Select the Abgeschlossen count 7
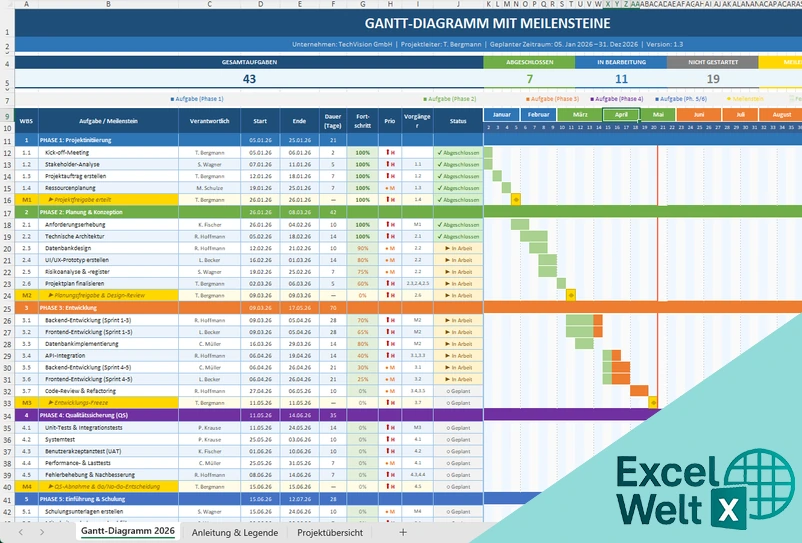This screenshot has width=802, height=543. (529, 79)
